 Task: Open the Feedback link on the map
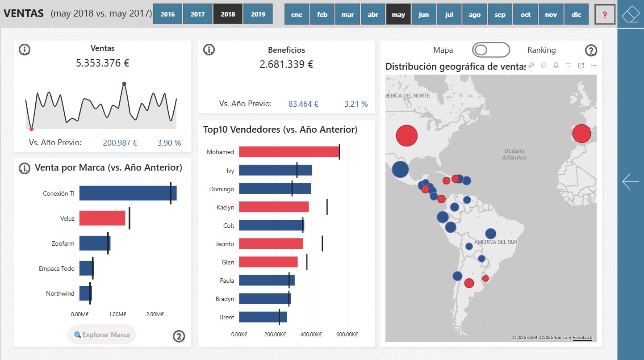point(582,338)
